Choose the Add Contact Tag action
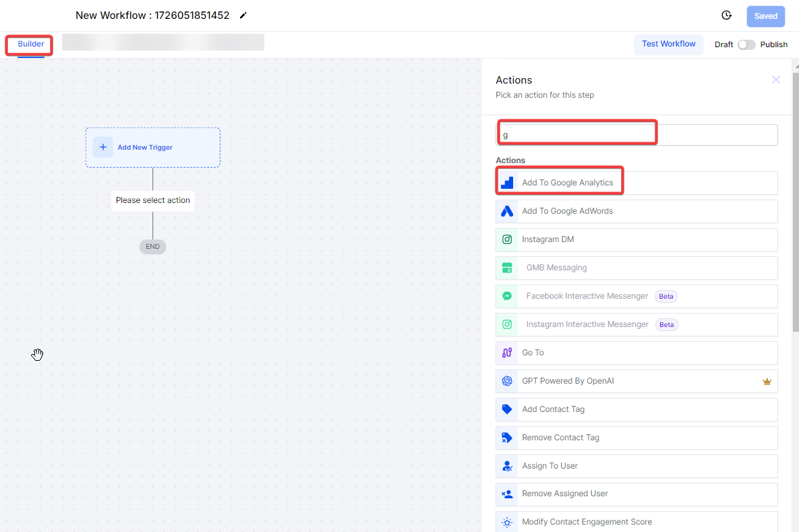 (x=637, y=409)
